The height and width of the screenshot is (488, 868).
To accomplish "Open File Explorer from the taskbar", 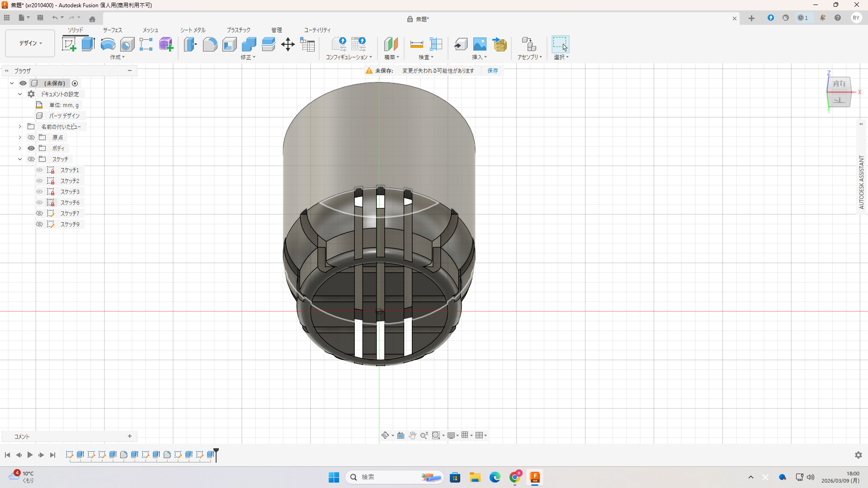I will coord(475,477).
